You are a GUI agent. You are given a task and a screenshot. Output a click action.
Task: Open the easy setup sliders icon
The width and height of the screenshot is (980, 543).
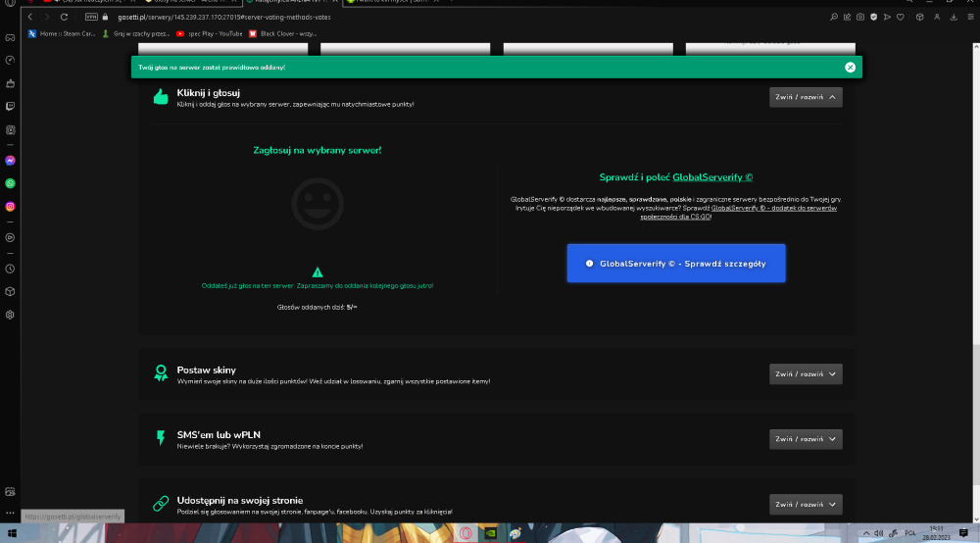pos(970,17)
